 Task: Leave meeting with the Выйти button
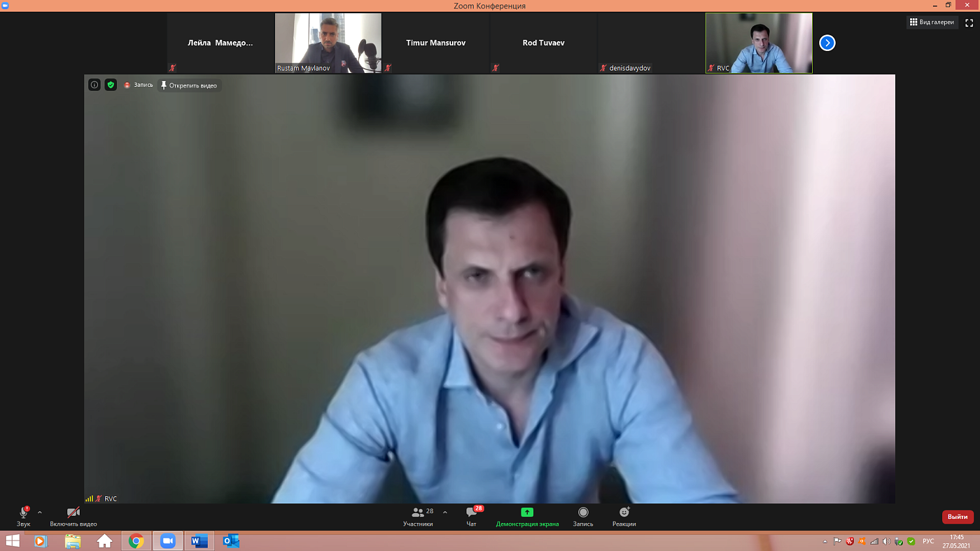pyautogui.click(x=957, y=516)
